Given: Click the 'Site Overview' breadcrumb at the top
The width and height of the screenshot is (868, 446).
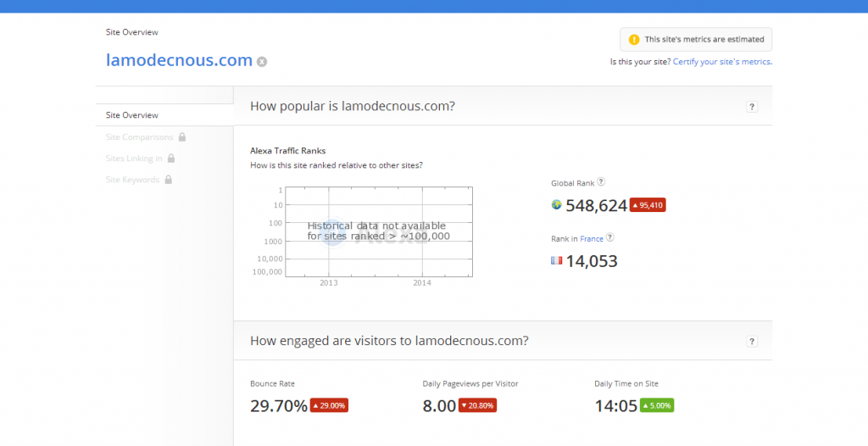Looking at the screenshot, I should [x=131, y=32].
